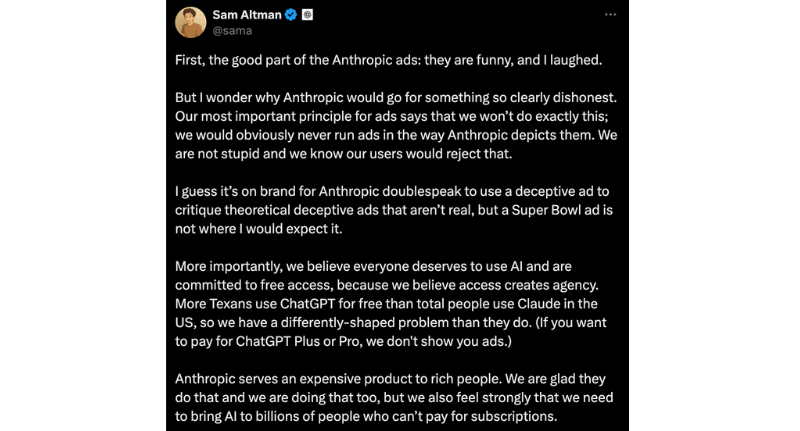The width and height of the screenshot is (800, 431).
Task: Click the square affiliation badge beside the name
Action: (x=305, y=15)
